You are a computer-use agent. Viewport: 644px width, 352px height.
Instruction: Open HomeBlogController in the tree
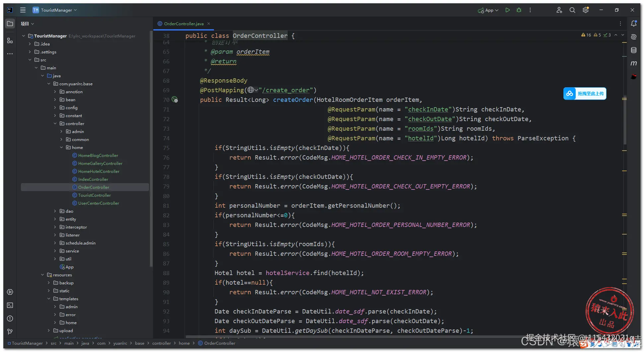pyautogui.click(x=98, y=155)
